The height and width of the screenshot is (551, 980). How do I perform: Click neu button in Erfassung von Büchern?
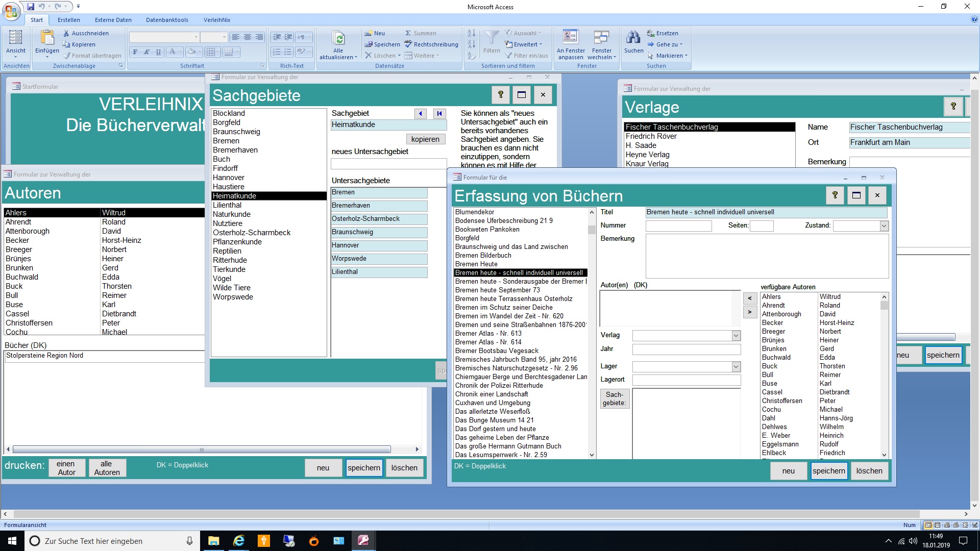coord(788,471)
